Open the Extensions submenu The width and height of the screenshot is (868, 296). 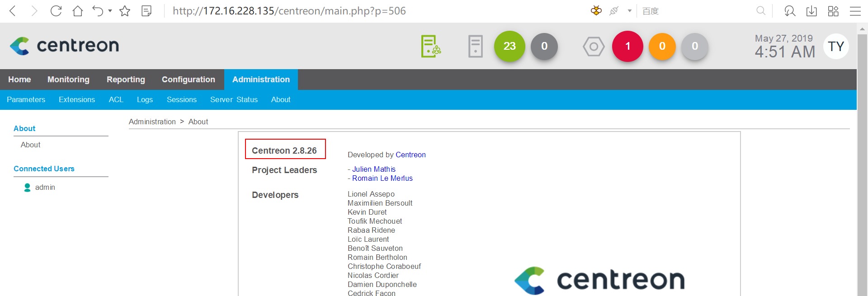pyautogui.click(x=77, y=99)
